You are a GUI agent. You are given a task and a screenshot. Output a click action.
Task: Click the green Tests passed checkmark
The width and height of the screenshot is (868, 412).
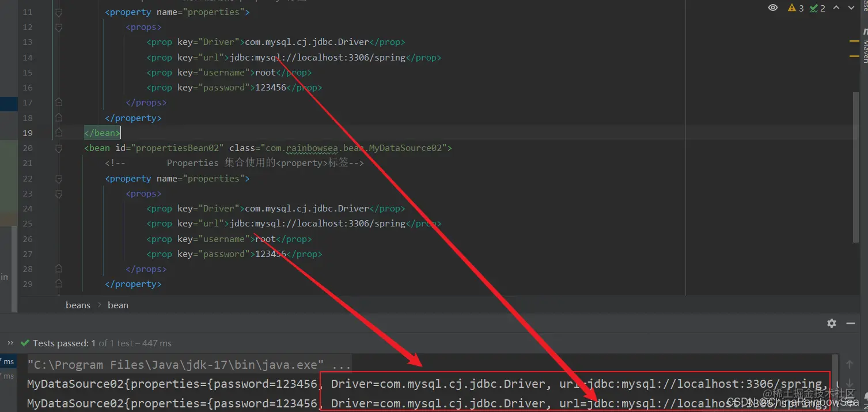pos(25,343)
